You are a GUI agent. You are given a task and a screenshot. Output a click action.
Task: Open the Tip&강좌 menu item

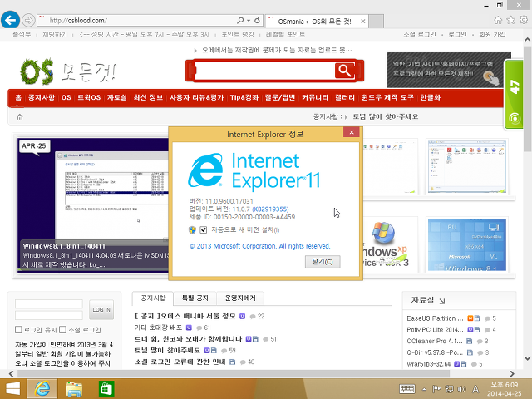tap(244, 98)
